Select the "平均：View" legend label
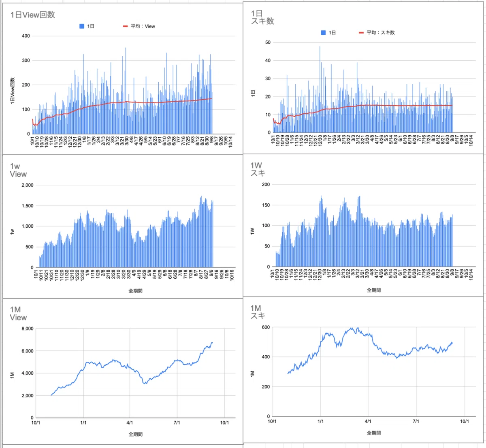 (143, 26)
